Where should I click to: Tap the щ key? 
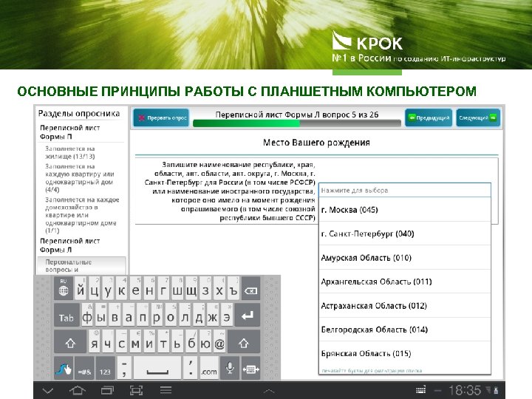[191, 289]
